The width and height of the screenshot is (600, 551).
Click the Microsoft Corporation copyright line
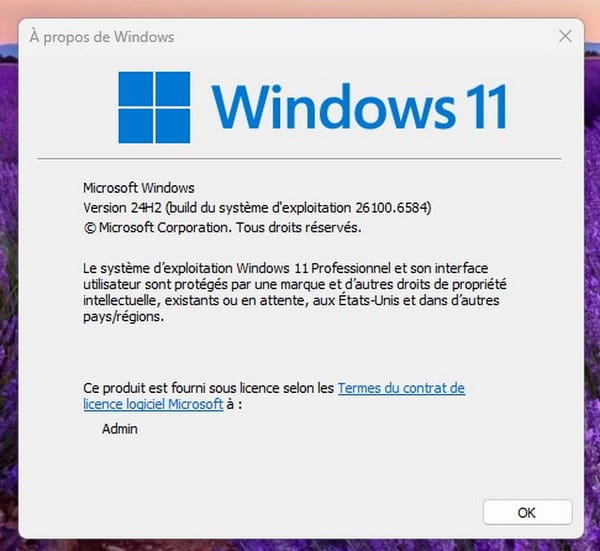222,228
